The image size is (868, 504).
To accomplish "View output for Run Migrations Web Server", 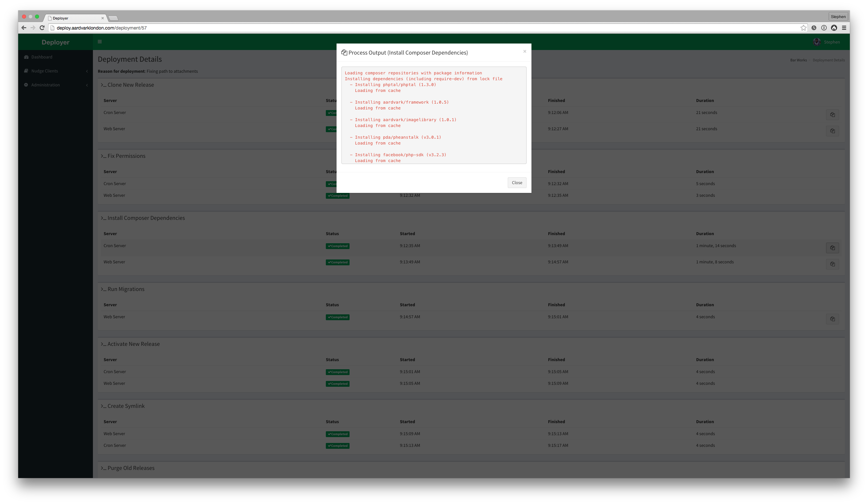I will [x=832, y=319].
